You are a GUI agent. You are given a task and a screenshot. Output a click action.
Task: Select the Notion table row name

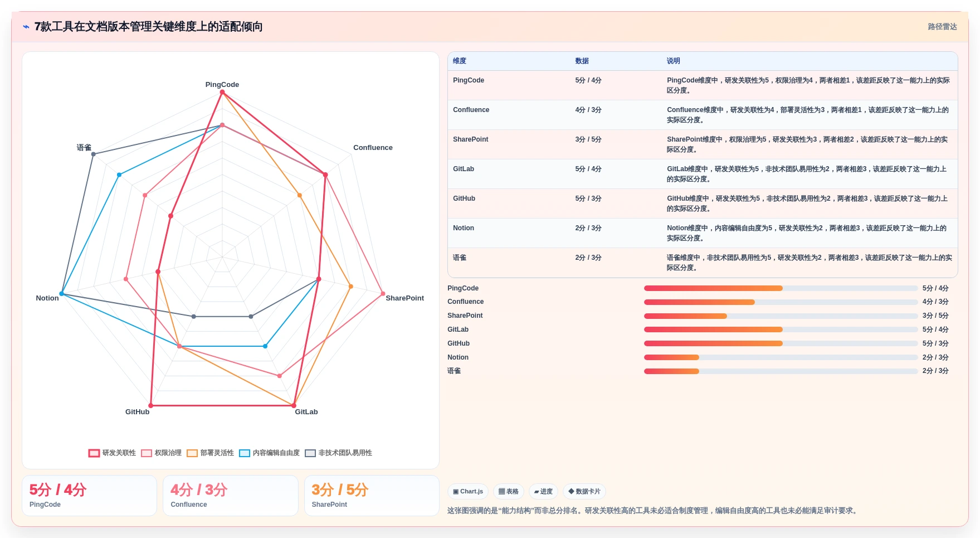coord(464,228)
